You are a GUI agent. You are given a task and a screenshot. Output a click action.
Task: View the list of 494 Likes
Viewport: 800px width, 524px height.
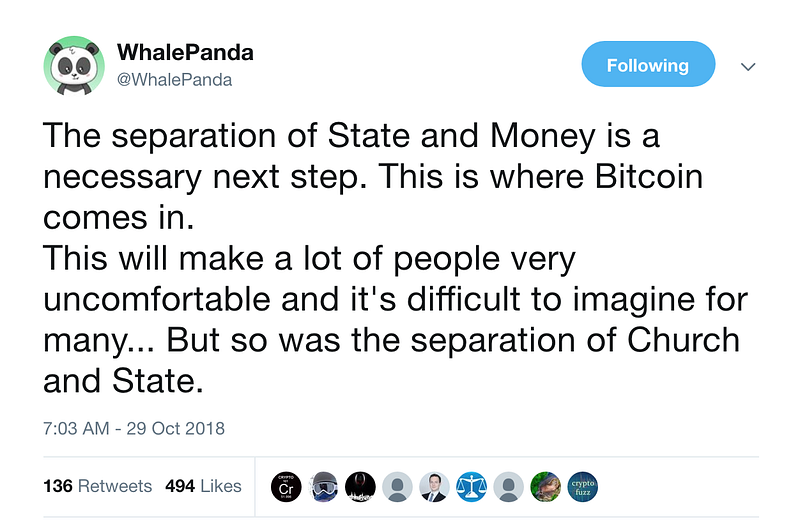coord(203,486)
